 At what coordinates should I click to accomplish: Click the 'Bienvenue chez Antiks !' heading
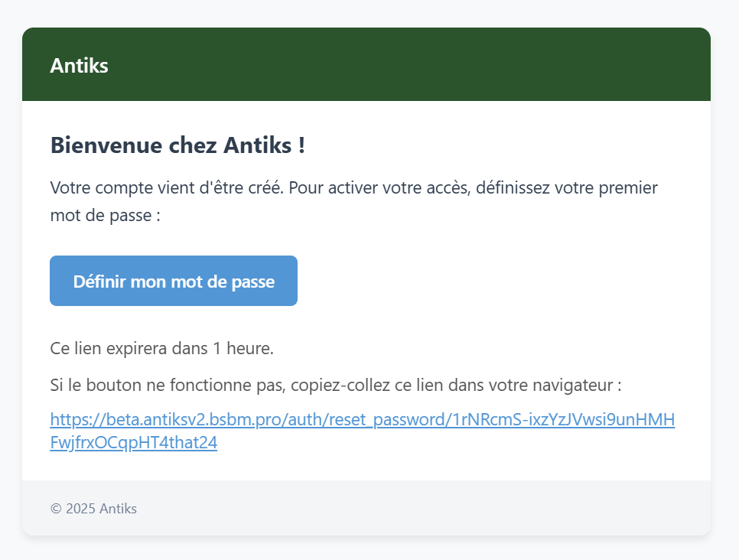pos(176,145)
